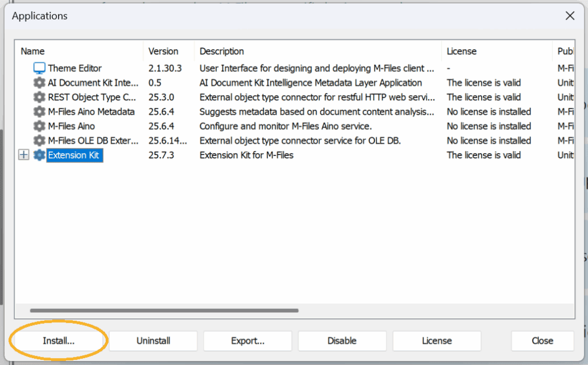
Task: Click gear icon of the M-Files Aino row
Action: tap(39, 126)
